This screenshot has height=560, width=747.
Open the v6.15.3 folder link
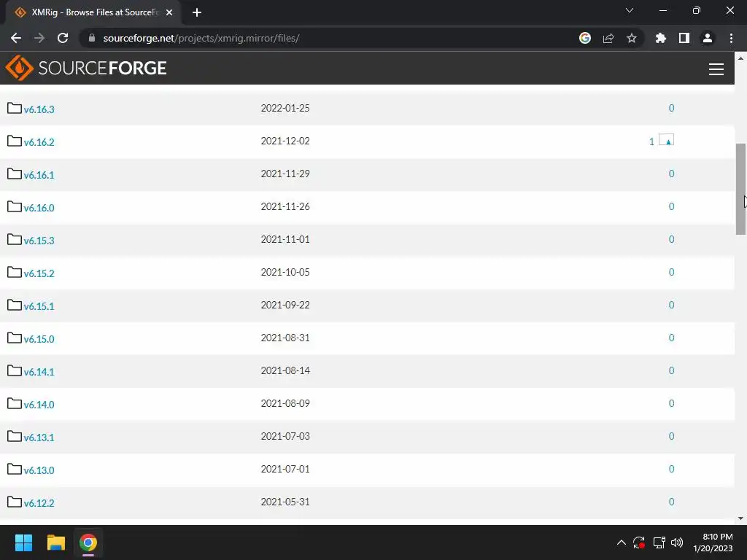(x=39, y=241)
